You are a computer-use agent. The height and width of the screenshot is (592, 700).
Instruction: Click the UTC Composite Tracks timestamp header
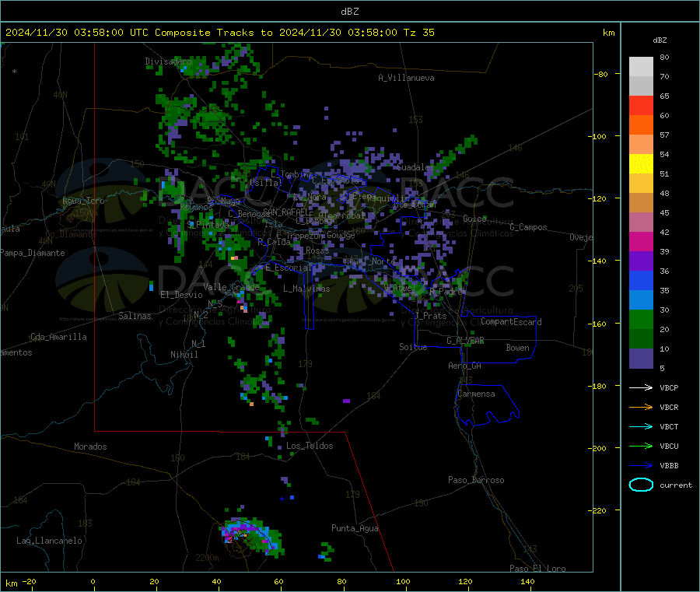tap(219, 33)
